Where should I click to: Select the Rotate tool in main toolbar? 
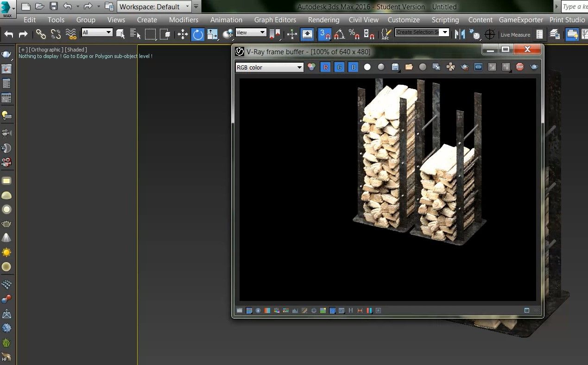(x=198, y=34)
